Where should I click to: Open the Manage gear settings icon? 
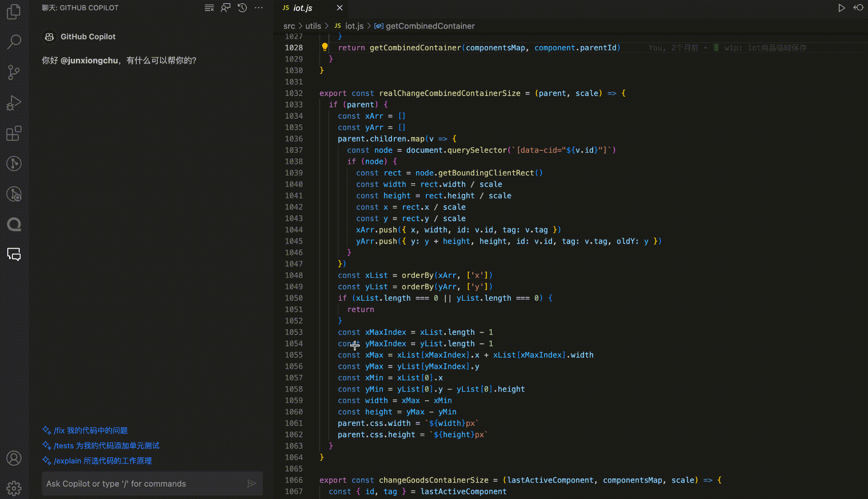[x=14, y=488]
